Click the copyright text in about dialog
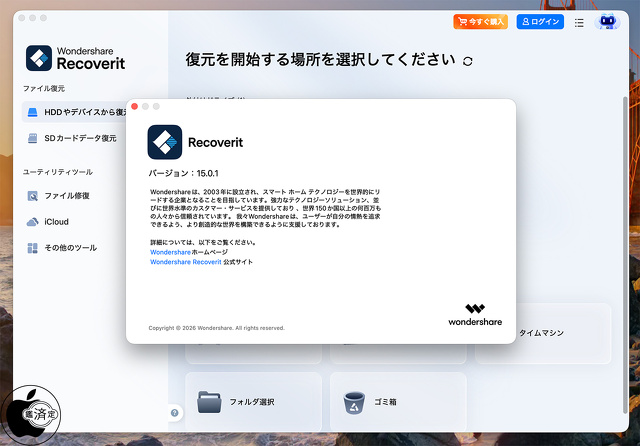Image resolution: width=640 pixels, height=446 pixels. pyautogui.click(x=216, y=328)
